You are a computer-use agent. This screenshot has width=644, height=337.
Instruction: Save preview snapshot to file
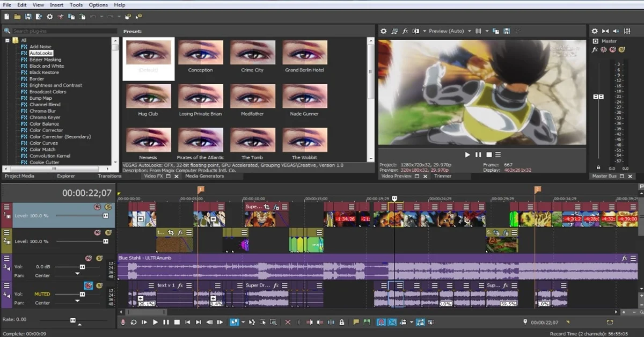coord(506,31)
